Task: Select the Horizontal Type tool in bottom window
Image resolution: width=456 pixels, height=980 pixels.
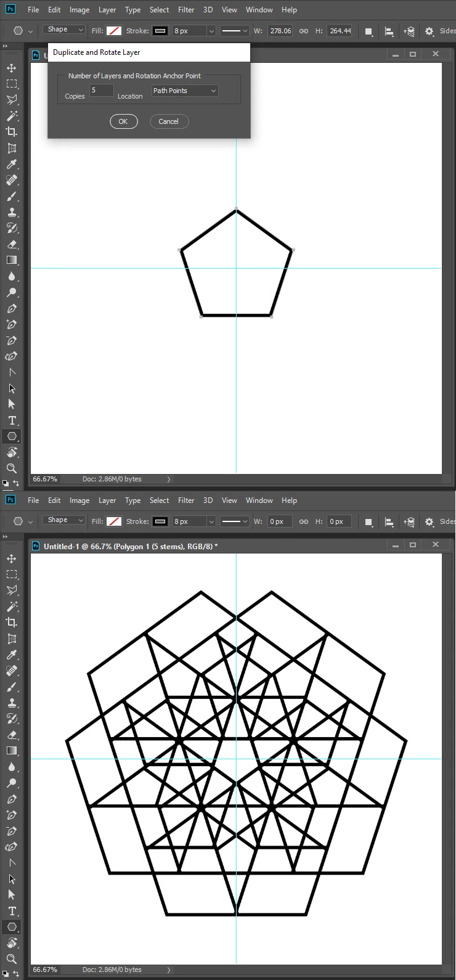Action: (x=12, y=911)
